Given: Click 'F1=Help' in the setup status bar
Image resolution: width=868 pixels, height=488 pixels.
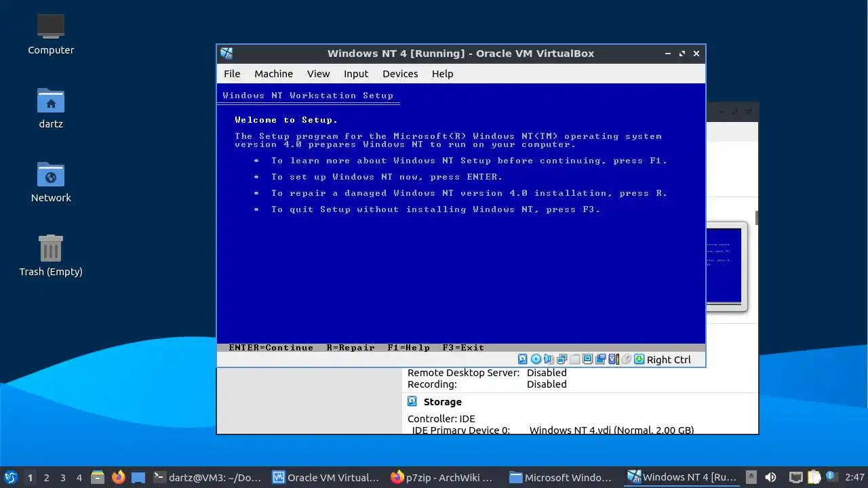Looking at the screenshot, I should (x=409, y=348).
